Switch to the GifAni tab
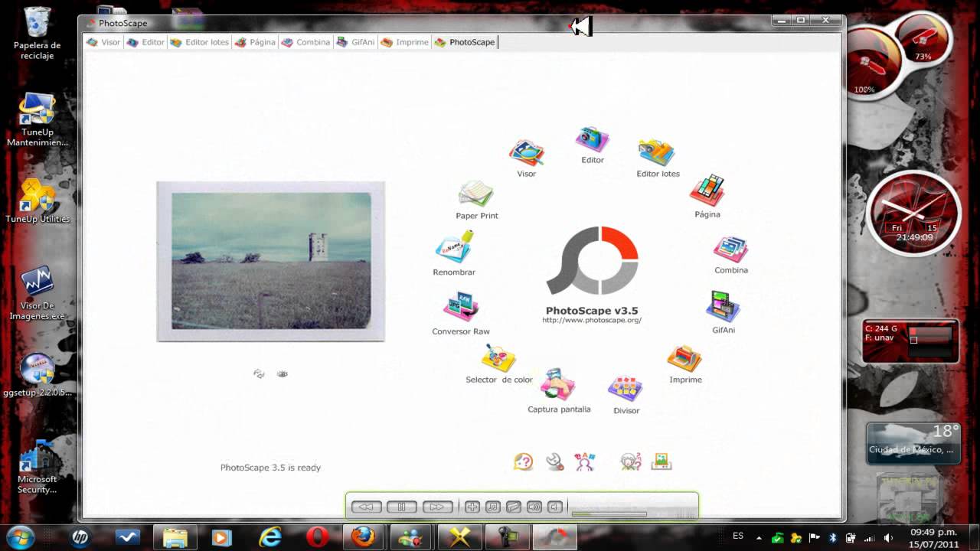 click(356, 42)
